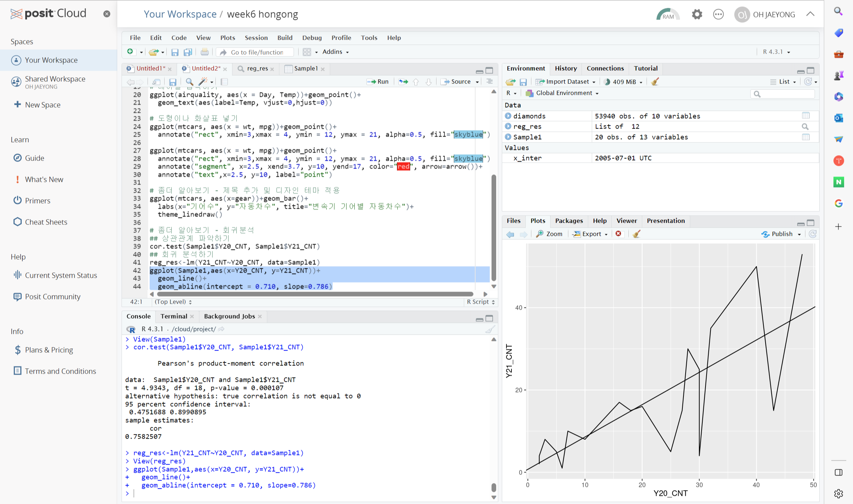Image resolution: width=853 pixels, height=504 pixels.
Task: Click the editor horizontal scrollbar
Action: pos(315,294)
